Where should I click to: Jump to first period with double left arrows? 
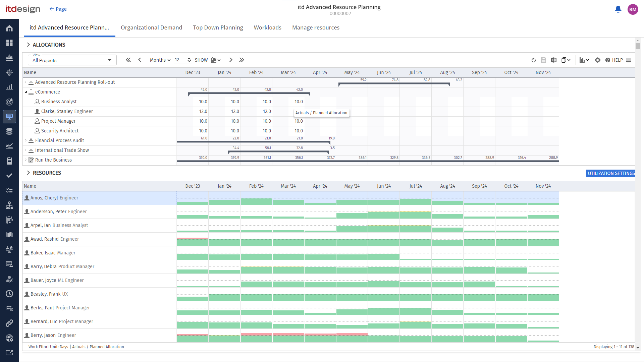coord(128,60)
